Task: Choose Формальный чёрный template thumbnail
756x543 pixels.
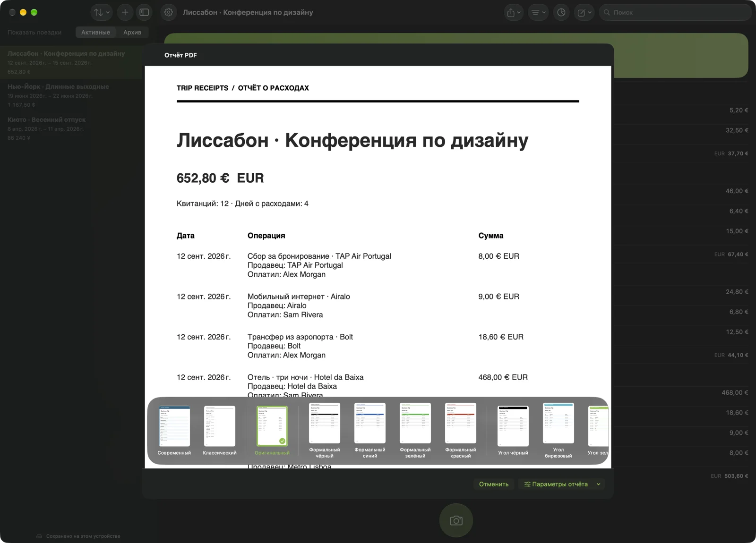Action: coord(325,423)
